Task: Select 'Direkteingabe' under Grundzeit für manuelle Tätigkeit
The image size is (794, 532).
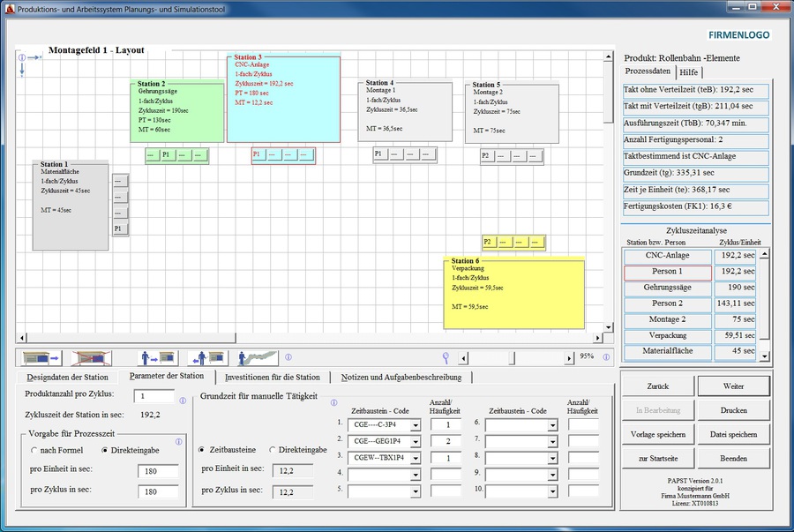Action: click(273, 450)
